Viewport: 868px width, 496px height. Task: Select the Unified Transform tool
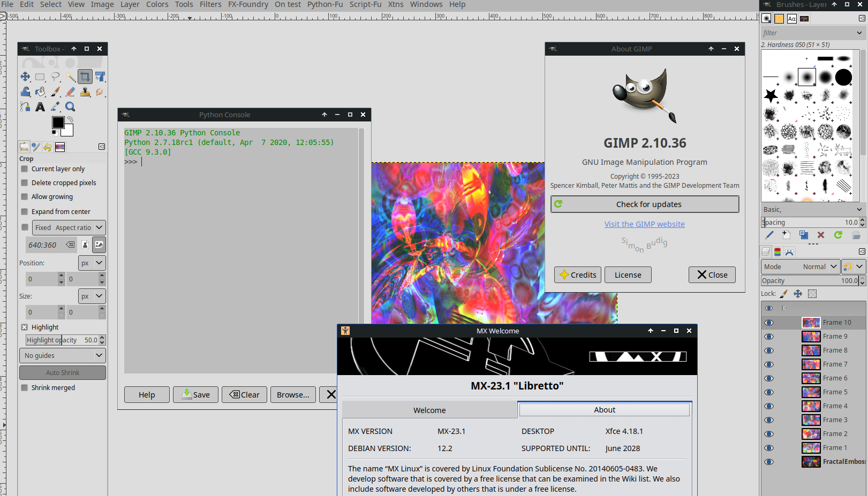pyautogui.click(x=100, y=77)
